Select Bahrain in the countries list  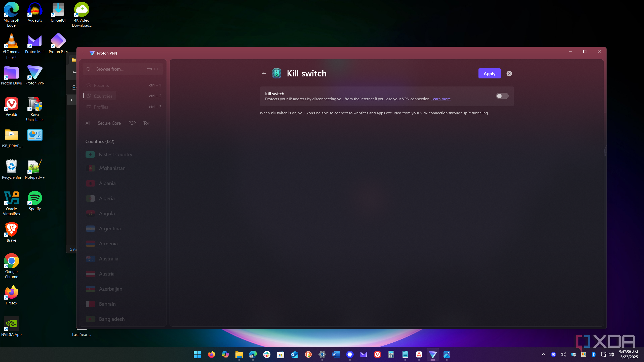[x=123, y=304]
